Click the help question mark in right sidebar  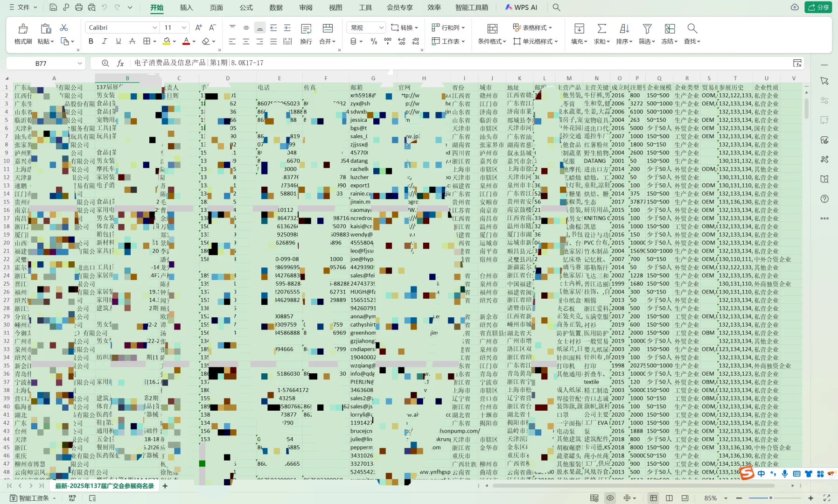[824, 199]
